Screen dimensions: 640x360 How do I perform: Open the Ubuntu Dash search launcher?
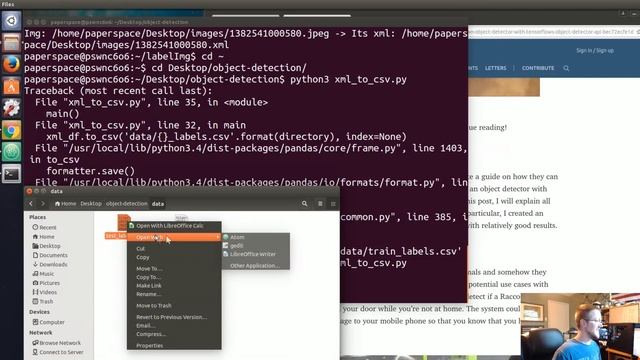tap(11, 20)
